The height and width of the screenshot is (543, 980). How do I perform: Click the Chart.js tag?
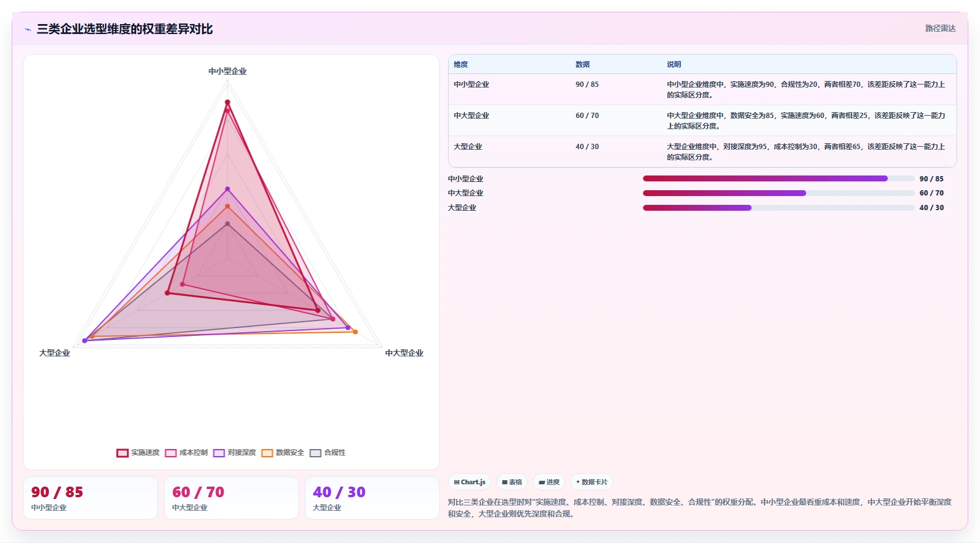[470, 482]
